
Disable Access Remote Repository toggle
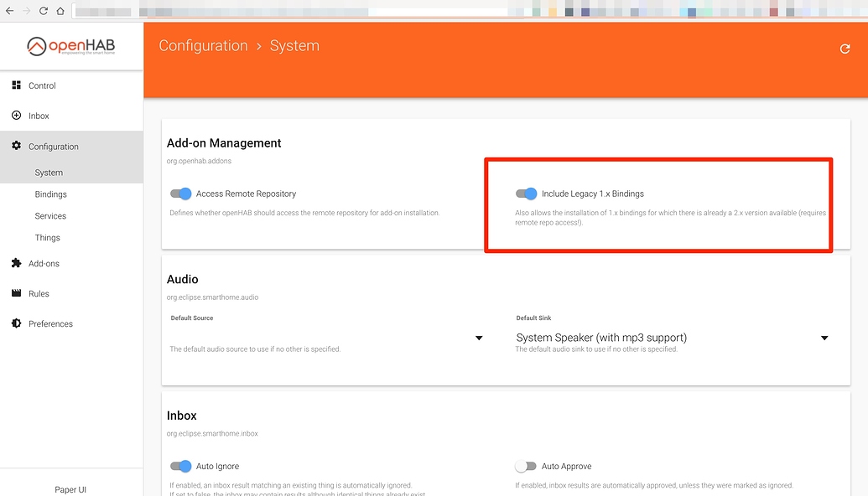[181, 194]
